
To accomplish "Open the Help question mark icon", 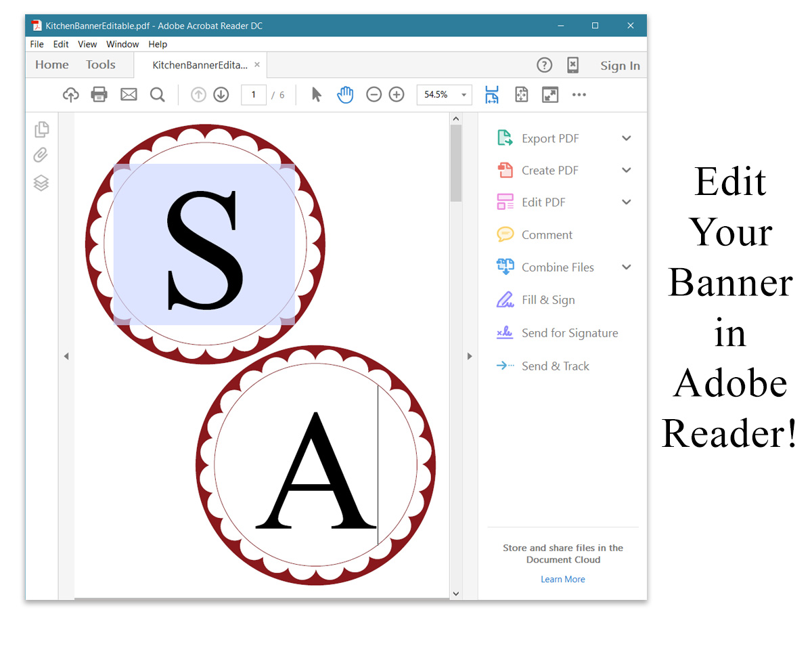I will tap(545, 65).
